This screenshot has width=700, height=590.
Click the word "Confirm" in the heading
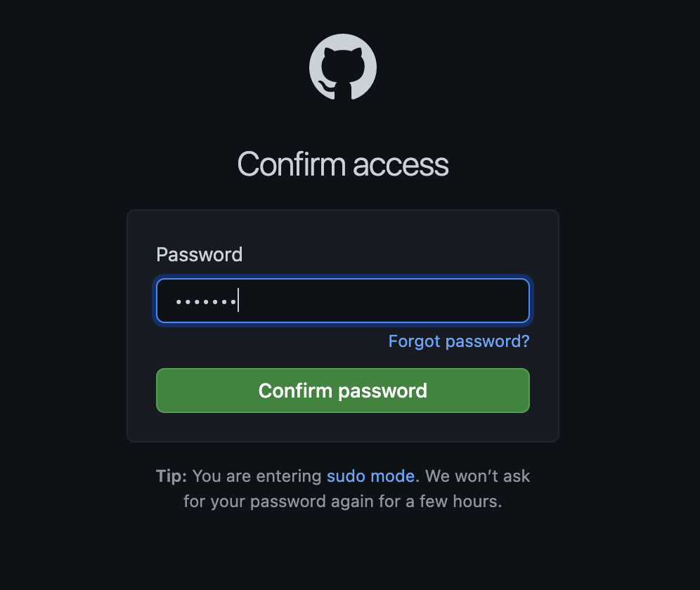point(291,164)
